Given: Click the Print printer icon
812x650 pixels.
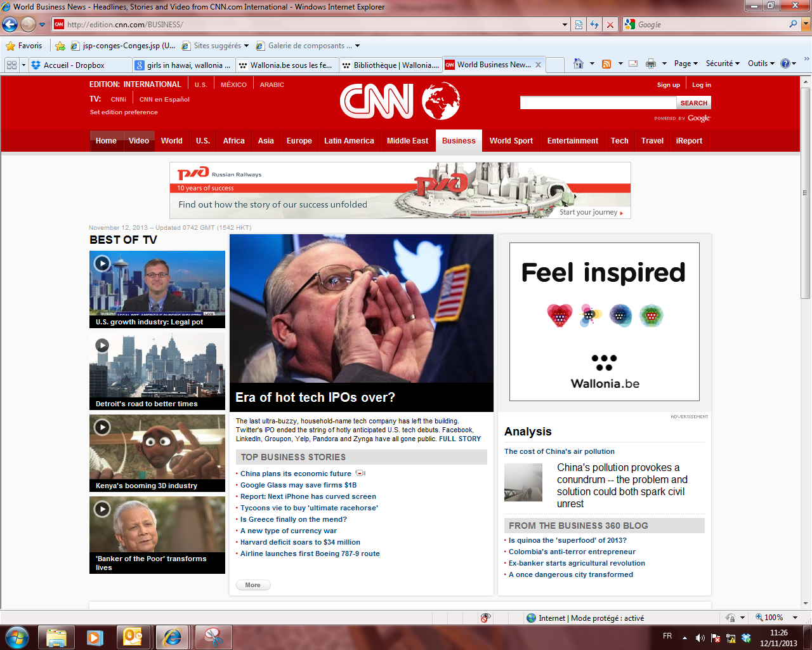Looking at the screenshot, I should click(x=650, y=63).
